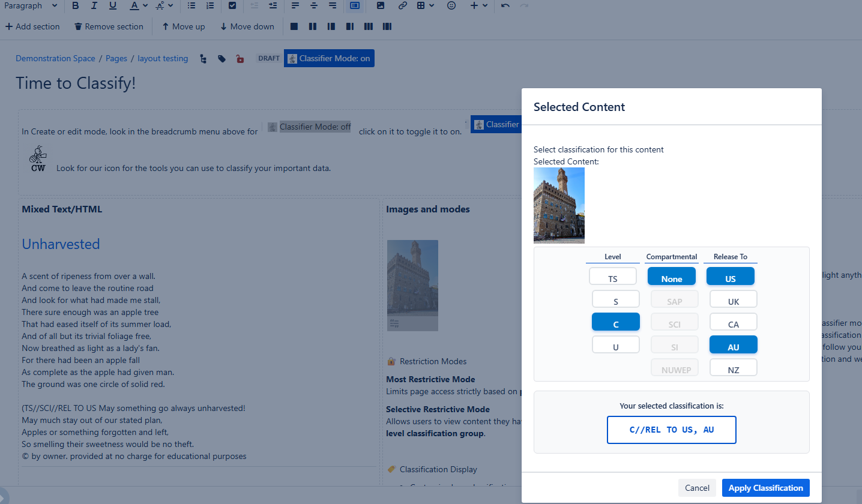Click the Palazzo Vecchio thumbnail in Selected Content

pos(559,205)
